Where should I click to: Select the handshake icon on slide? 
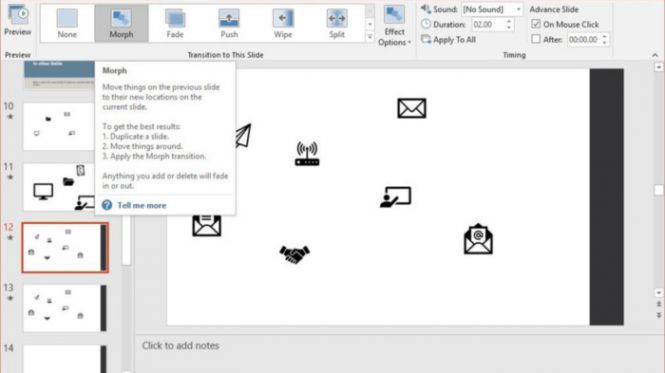[294, 254]
